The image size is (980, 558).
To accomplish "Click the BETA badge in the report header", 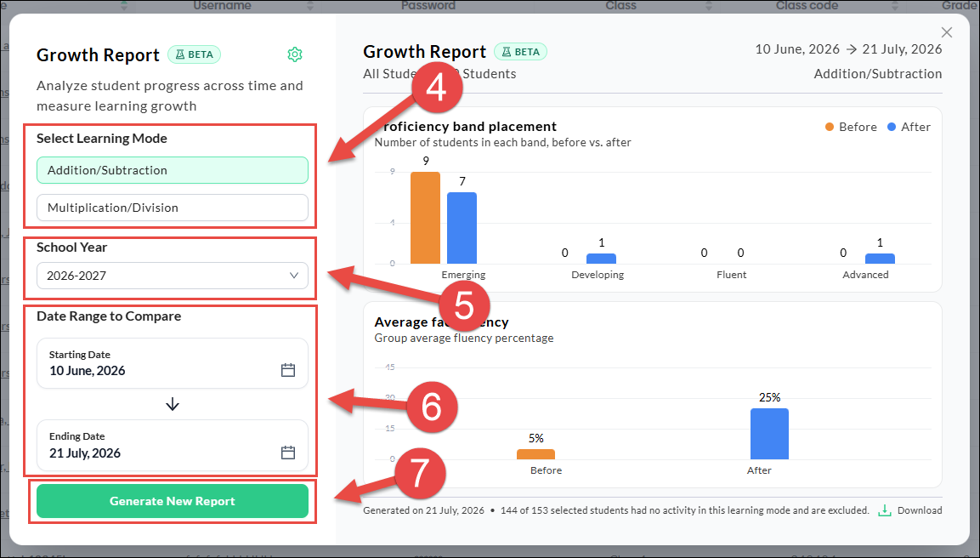I will point(521,51).
